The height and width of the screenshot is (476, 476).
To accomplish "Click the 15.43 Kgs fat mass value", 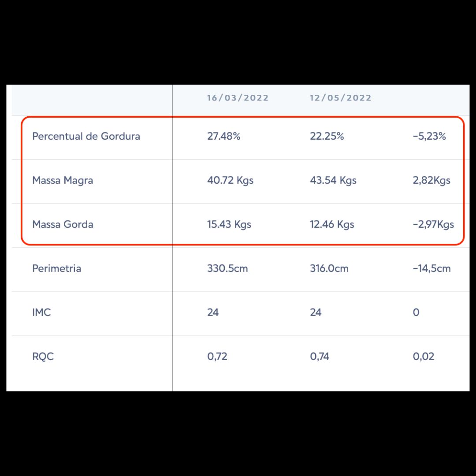I will (229, 224).
